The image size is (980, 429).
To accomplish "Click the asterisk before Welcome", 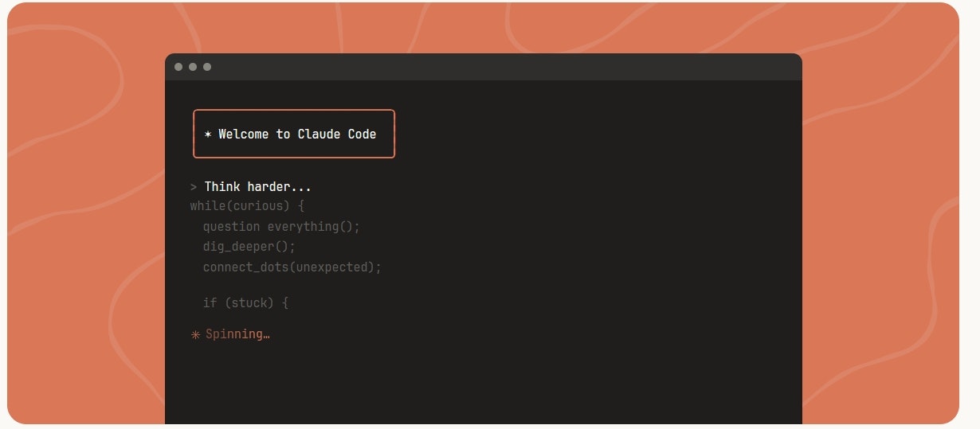I will pos(208,135).
